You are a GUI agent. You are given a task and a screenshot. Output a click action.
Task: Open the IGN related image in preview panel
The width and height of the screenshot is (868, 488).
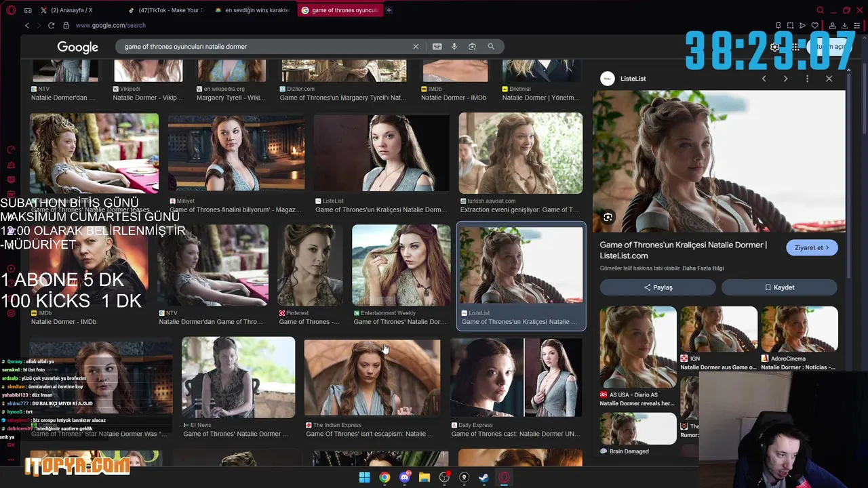[718, 329]
